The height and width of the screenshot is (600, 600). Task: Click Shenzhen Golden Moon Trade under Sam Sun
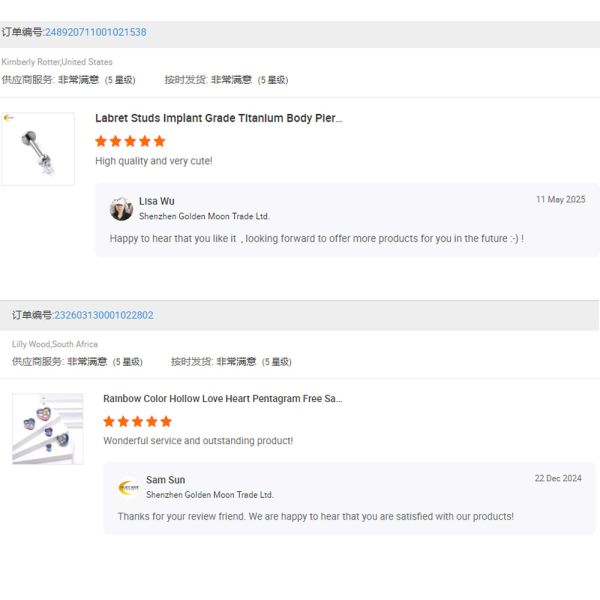point(209,495)
